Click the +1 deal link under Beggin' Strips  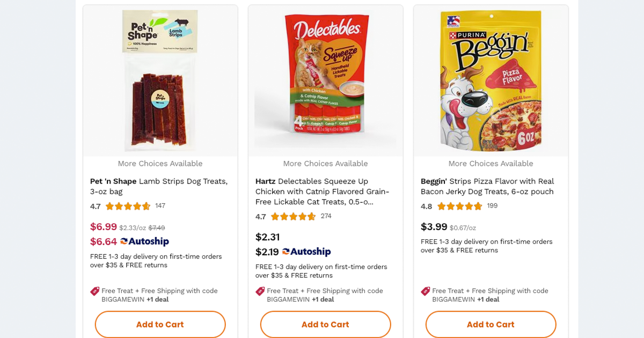click(488, 299)
